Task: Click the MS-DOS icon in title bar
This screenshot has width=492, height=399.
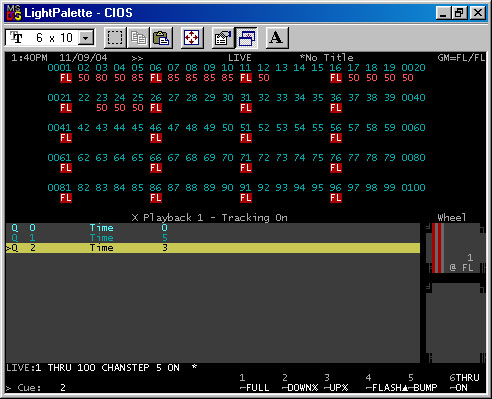Action: point(14,13)
